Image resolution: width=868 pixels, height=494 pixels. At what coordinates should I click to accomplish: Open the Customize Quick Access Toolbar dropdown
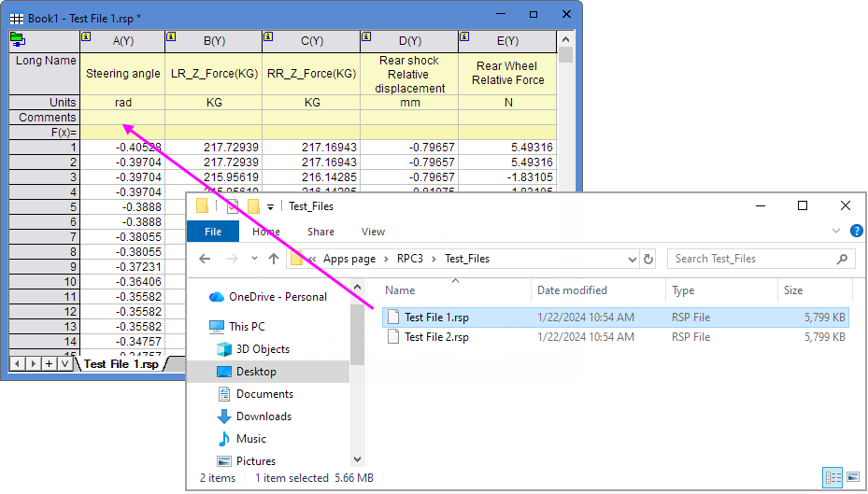coord(271,206)
